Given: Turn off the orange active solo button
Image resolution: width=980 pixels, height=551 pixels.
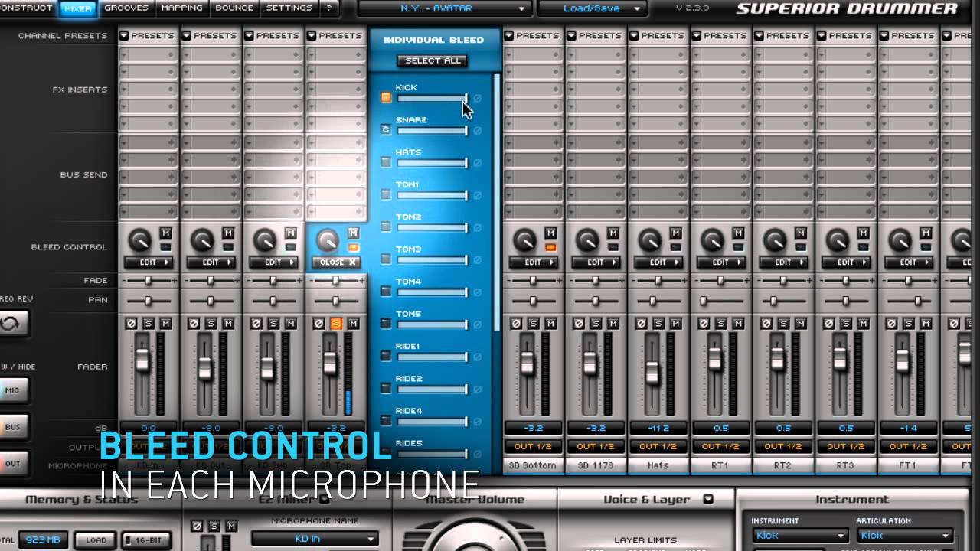Looking at the screenshot, I should (335, 324).
